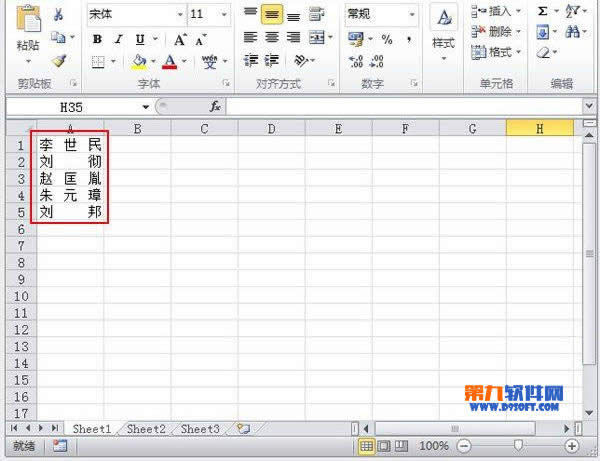600x461 pixels.
Task: Select cell containing 李世民
Action: tap(70, 145)
